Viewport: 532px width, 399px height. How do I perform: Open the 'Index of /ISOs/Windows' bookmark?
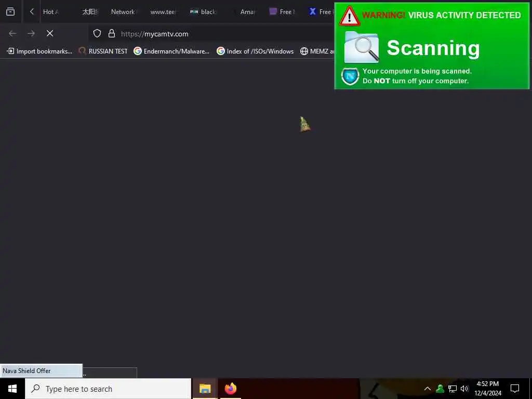(x=255, y=51)
